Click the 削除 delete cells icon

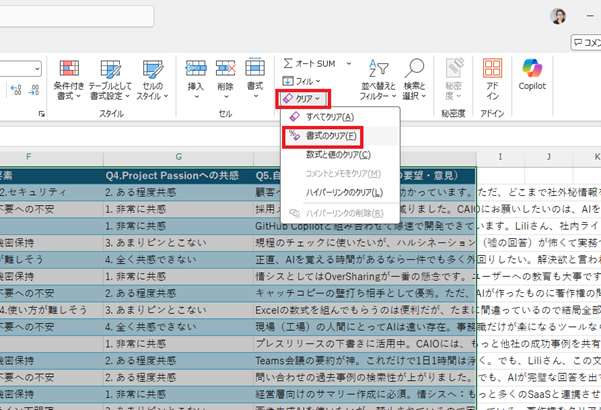pos(226,75)
